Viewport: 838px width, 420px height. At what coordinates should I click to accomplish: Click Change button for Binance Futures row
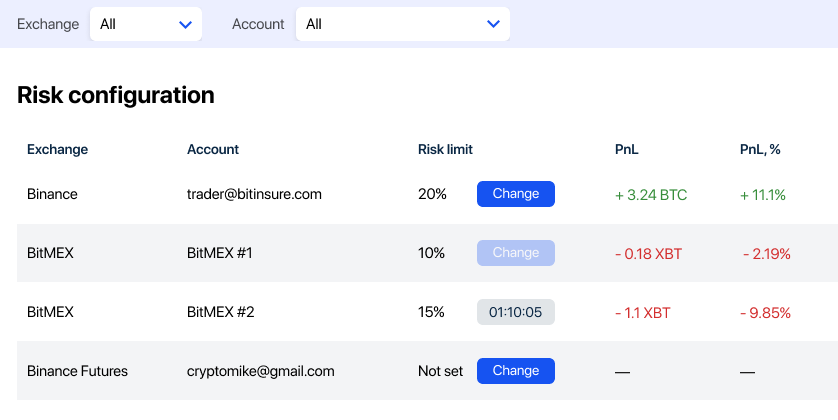[516, 371]
